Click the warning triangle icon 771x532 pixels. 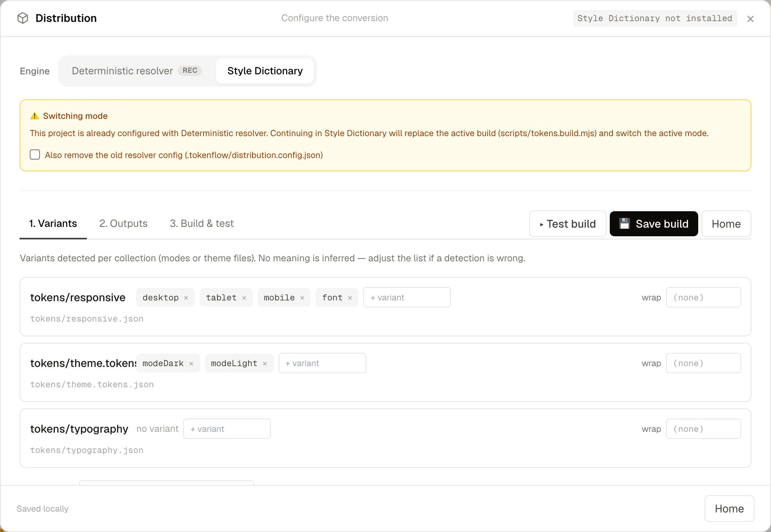[x=35, y=116]
